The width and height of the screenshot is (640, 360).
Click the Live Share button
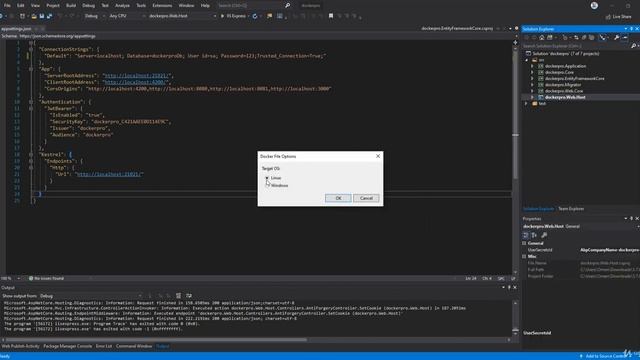[618, 17]
